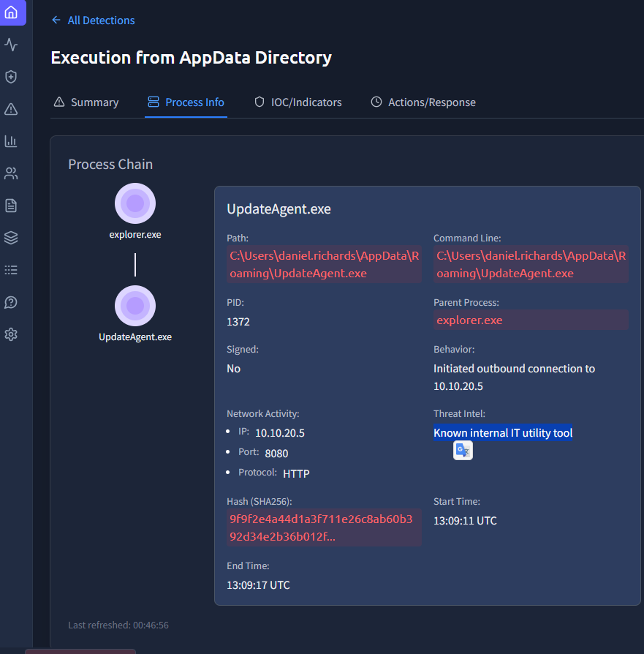The height and width of the screenshot is (654, 644).
Task: Select the UpdateAgent.exe process node
Action: pyautogui.click(x=135, y=306)
